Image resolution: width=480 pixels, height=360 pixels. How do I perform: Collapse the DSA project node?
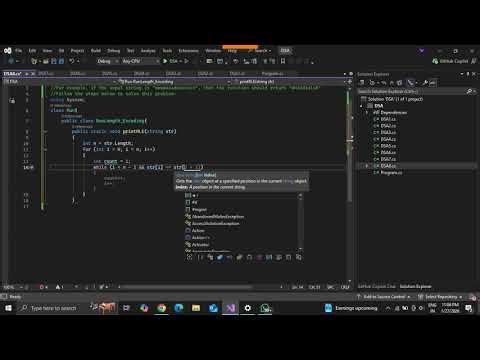coord(362,106)
